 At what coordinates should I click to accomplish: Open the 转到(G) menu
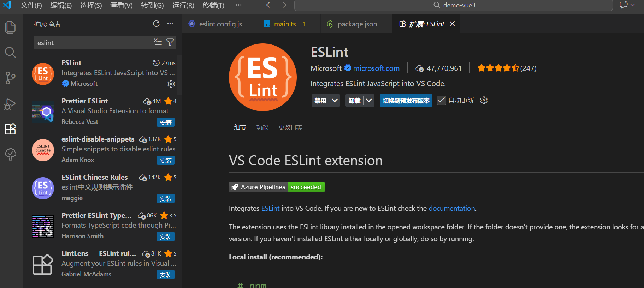click(152, 5)
